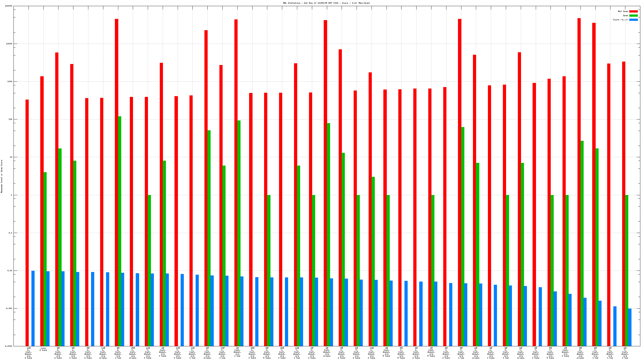
Task: Click the '0@ list.dnswl.org 5 hops' label
Action: 386,352
